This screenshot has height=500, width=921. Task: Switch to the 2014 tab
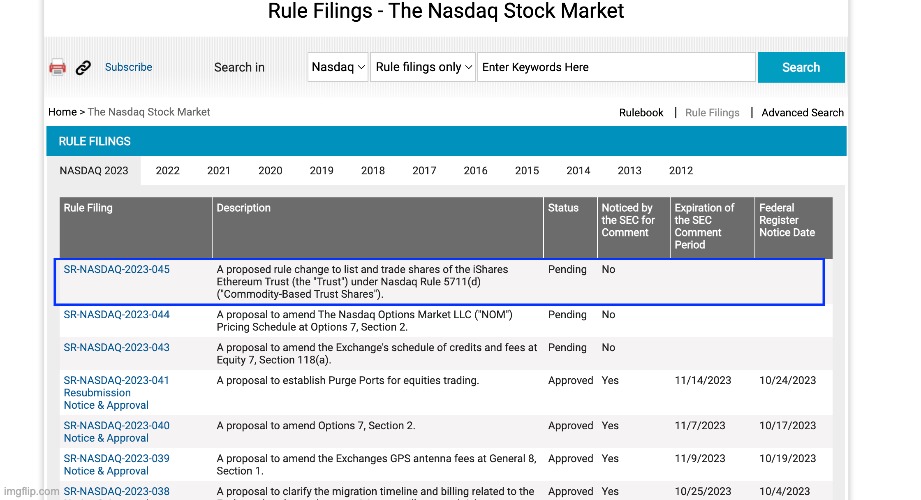point(578,170)
